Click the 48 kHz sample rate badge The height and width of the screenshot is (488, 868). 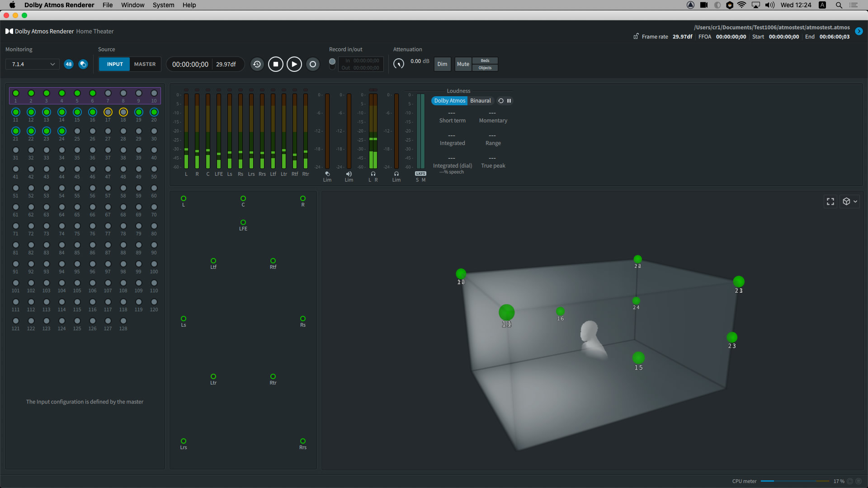(69, 64)
